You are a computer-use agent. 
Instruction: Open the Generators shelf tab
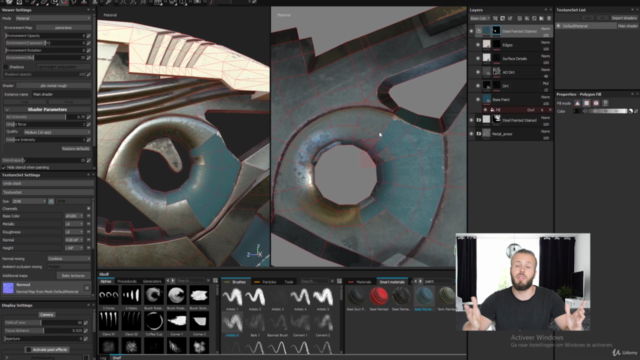[x=152, y=281]
